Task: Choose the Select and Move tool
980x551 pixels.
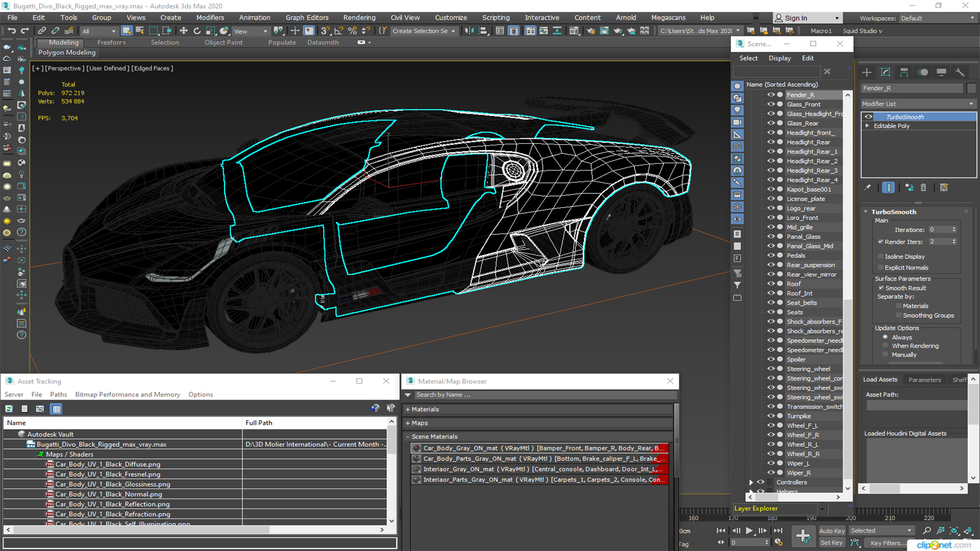Action: 184,31
